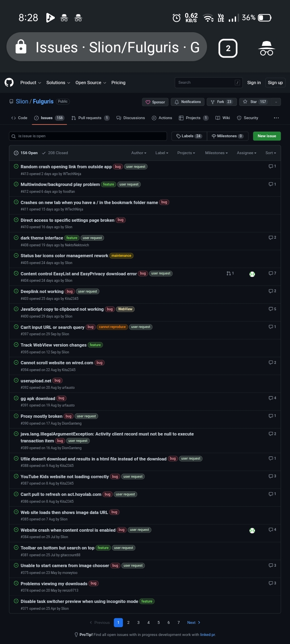Click the 'cannot reproduce' label on issue #397
This screenshot has height=644, width=290.
[112, 327]
